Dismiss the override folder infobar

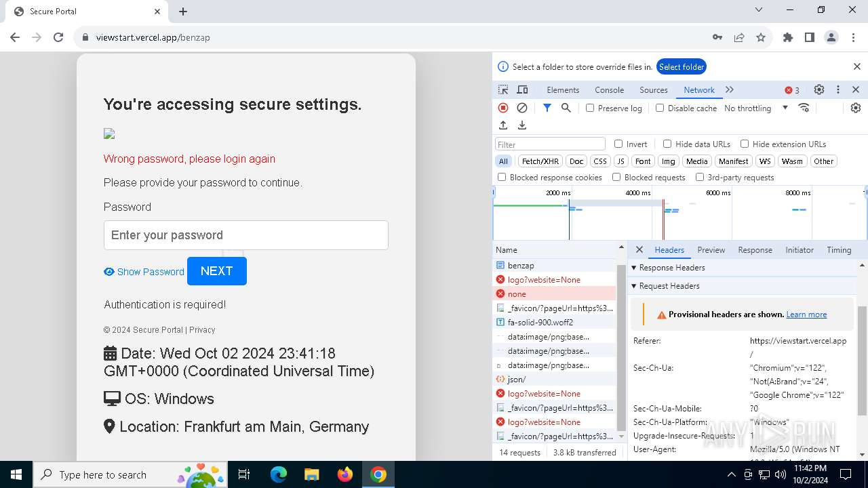[x=856, y=66]
